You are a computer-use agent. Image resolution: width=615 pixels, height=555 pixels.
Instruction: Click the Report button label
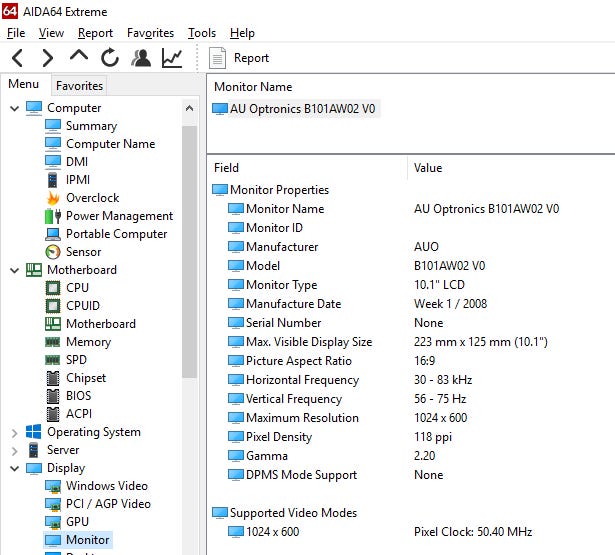tap(251, 58)
